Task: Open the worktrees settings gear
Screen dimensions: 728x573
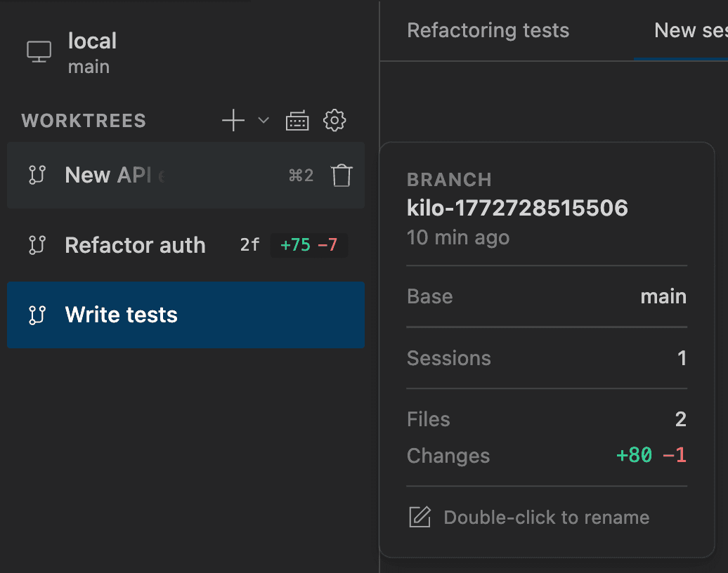Action: (x=335, y=120)
